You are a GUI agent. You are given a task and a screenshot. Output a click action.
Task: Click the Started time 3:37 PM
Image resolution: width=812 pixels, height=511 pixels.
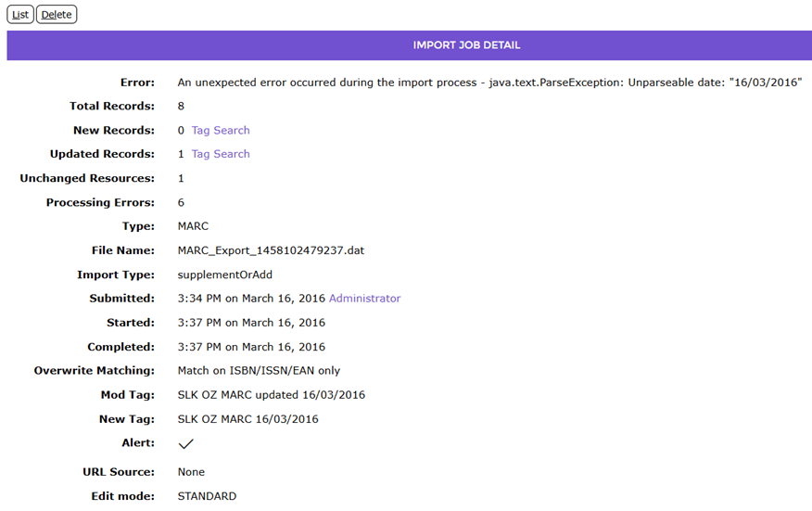pos(251,323)
